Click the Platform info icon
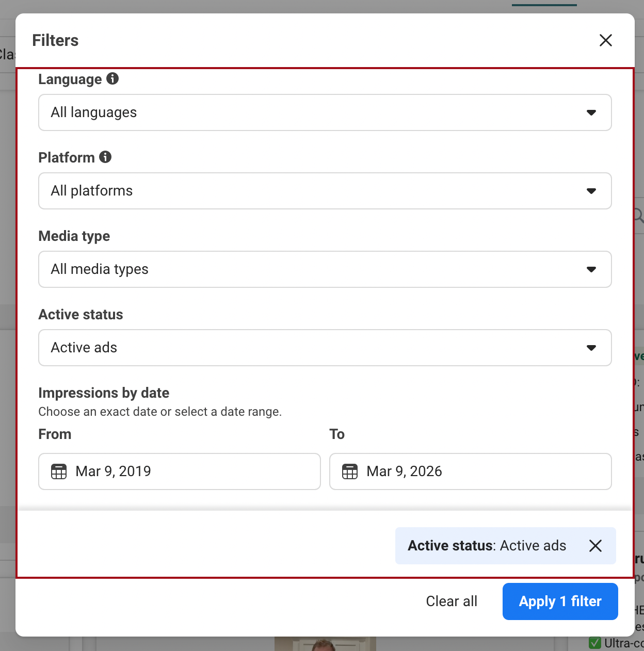The width and height of the screenshot is (644, 651). pos(105,157)
